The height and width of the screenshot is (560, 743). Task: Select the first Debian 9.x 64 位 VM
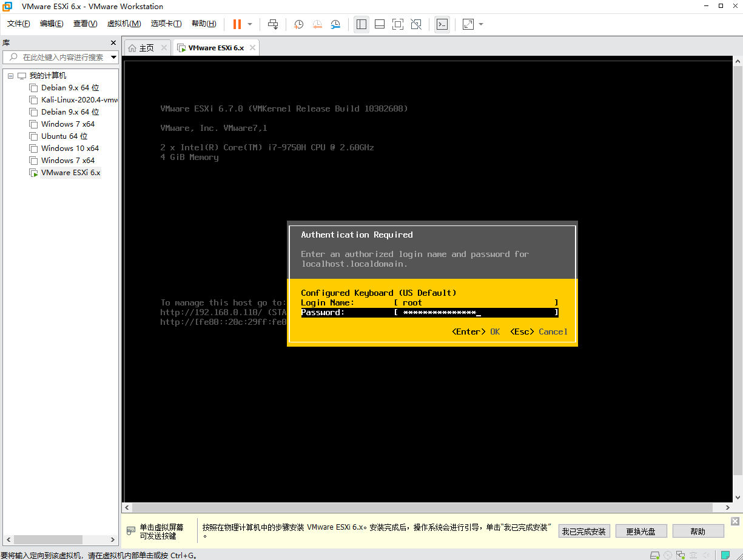click(70, 88)
